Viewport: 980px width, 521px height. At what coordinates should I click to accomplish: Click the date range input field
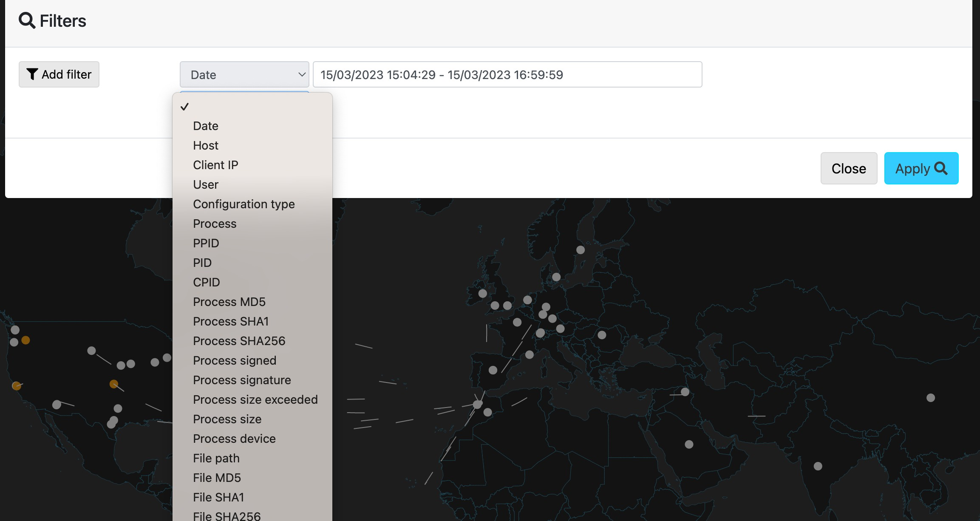click(x=507, y=75)
